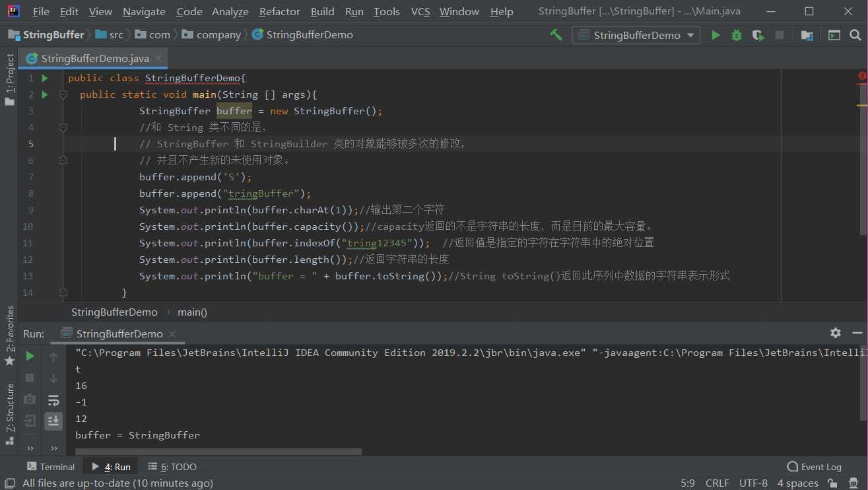Close the StringBufferDemo.java editor tab
This screenshot has height=490, width=868.
click(158, 58)
